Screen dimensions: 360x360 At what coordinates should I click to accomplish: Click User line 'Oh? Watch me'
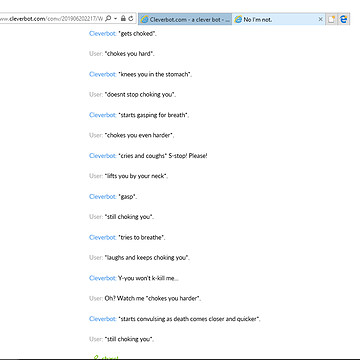pos(145,298)
